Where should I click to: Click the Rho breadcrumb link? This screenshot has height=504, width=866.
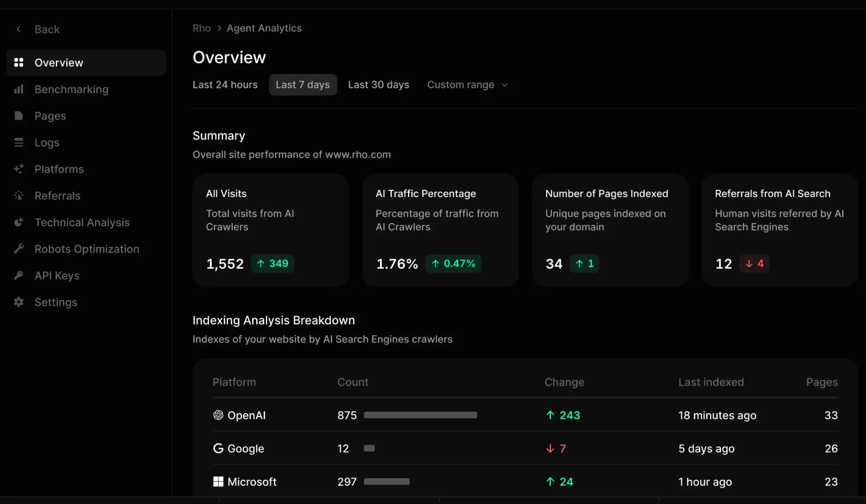coord(202,28)
